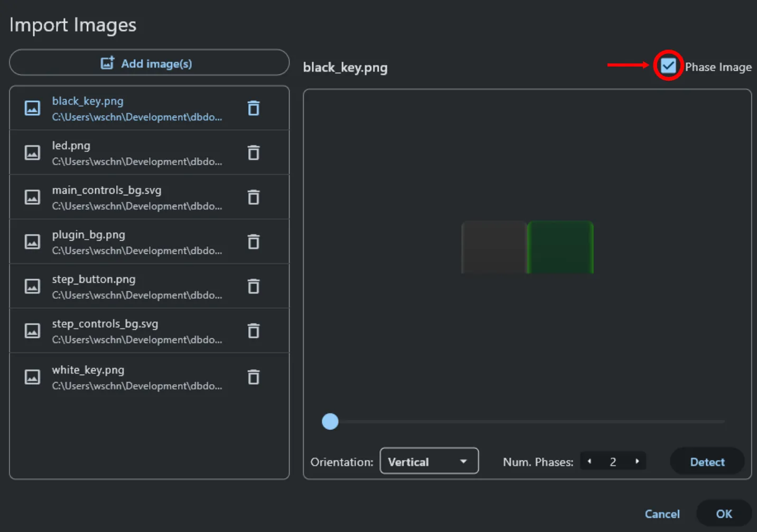
Task: Click the image icon beside black_key.png
Action: pyautogui.click(x=32, y=108)
